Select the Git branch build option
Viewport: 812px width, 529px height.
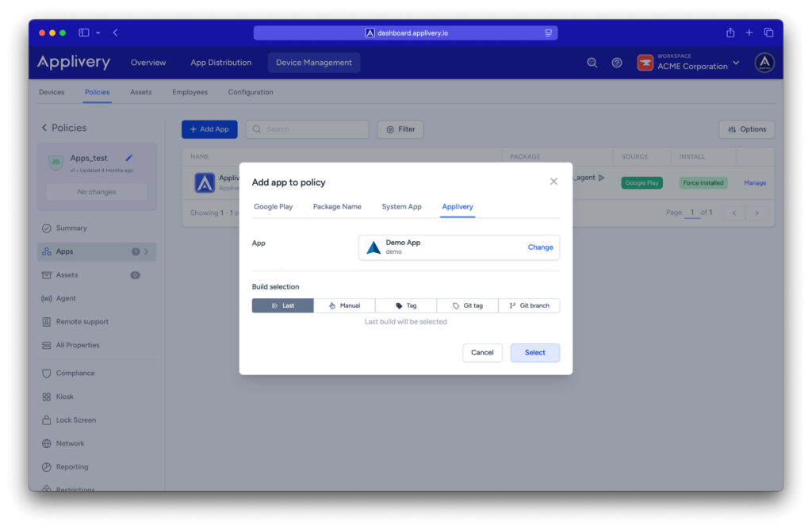tap(529, 305)
